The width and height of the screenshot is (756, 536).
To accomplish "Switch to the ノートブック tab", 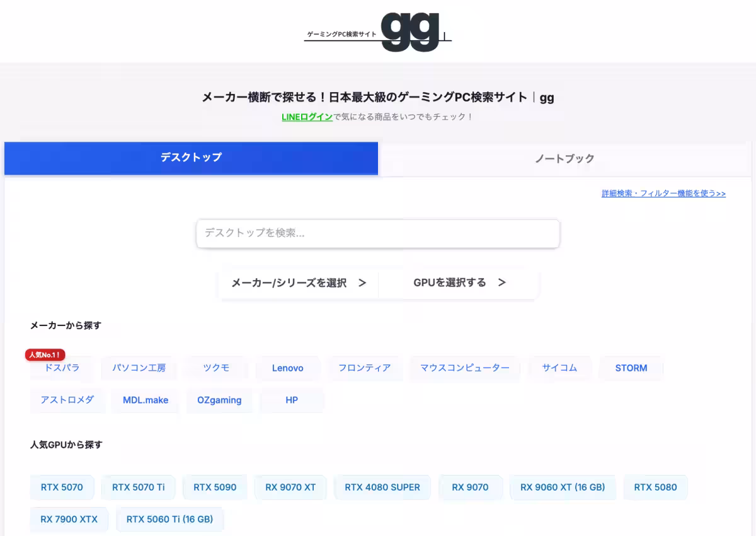I will coord(564,158).
